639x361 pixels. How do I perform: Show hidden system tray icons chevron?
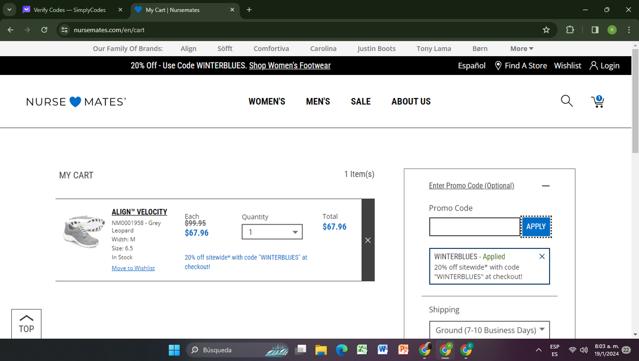click(538, 350)
